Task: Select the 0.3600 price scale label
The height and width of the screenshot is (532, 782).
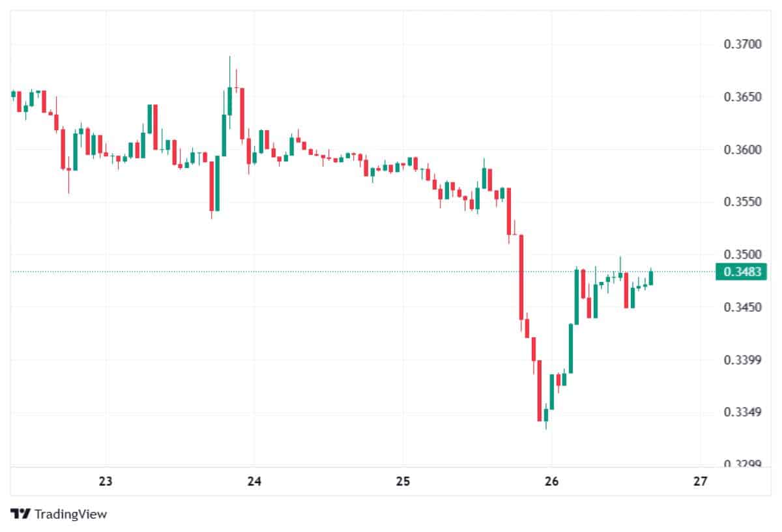Action: [742, 150]
